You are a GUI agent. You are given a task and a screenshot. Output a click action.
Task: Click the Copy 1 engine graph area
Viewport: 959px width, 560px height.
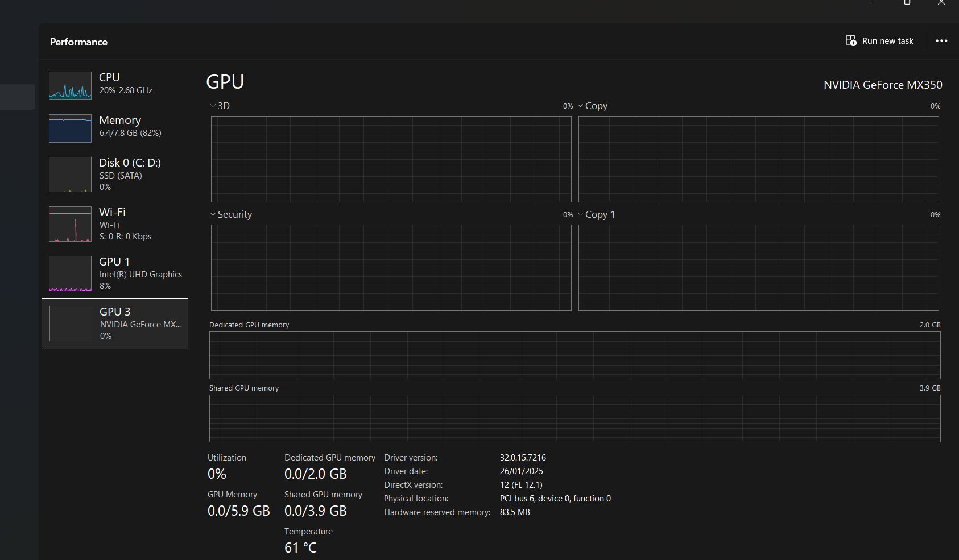pyautogui.click(x=758, y=268)
